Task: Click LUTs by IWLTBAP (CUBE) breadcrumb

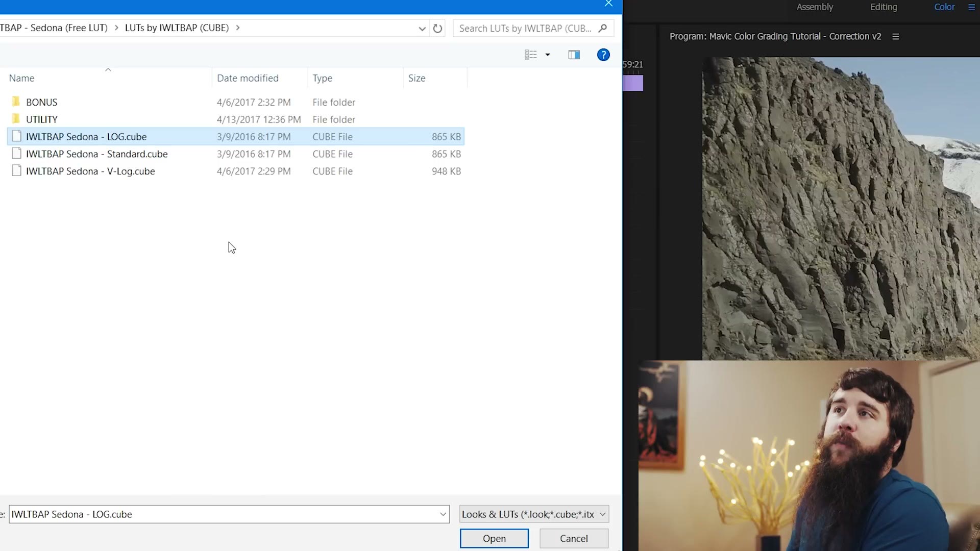Action: pos(177,28)
